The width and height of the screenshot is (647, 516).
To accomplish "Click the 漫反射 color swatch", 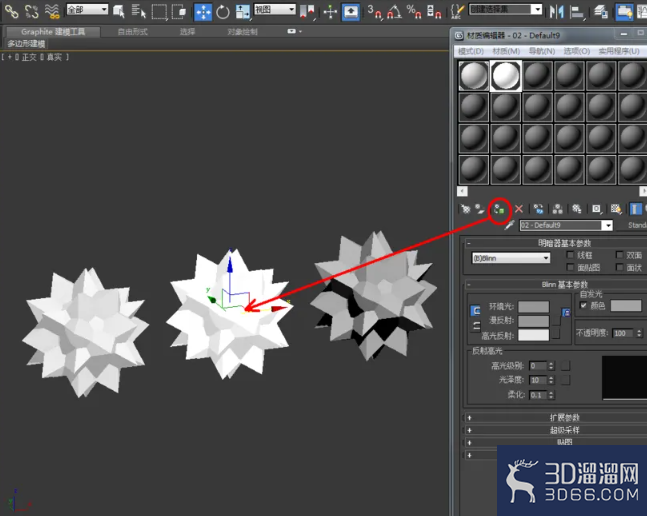I will [534, 321].
